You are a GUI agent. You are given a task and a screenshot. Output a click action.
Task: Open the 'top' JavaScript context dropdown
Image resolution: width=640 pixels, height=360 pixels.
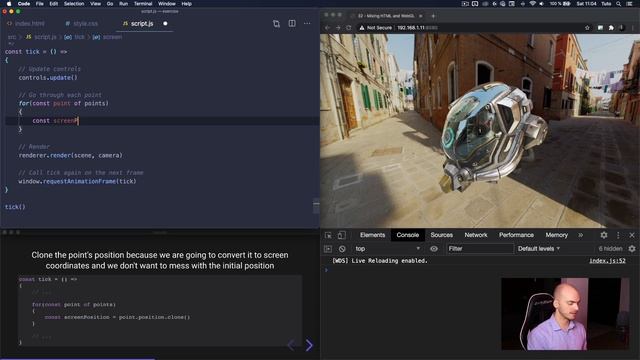[x=387, y=249]
